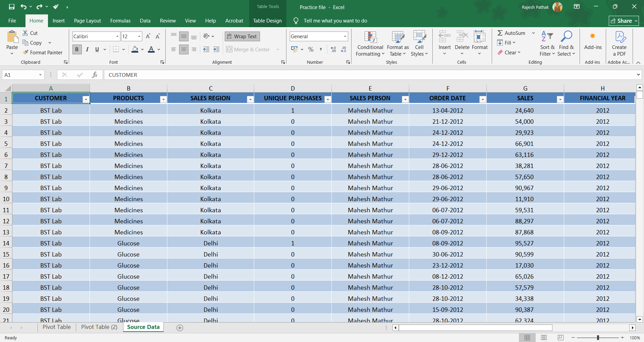This screenshot has width=644, height=342.
Task: Click the Merge & Center icon
Action: tap(229, 49)
